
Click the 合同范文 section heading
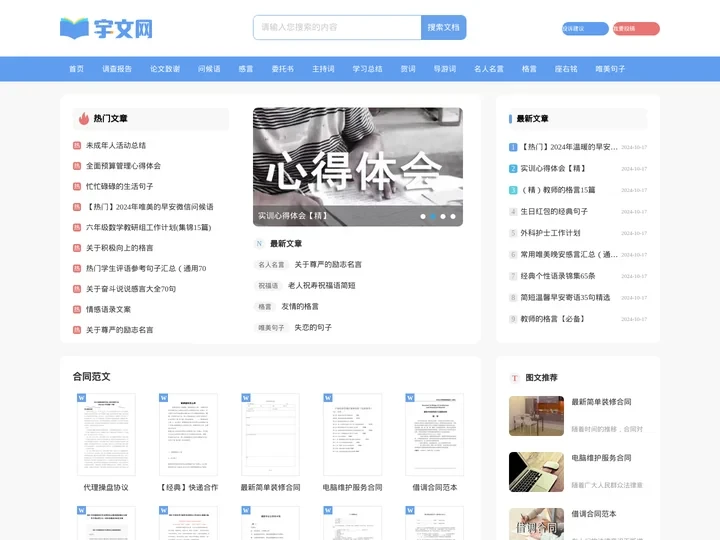point(91,377)
